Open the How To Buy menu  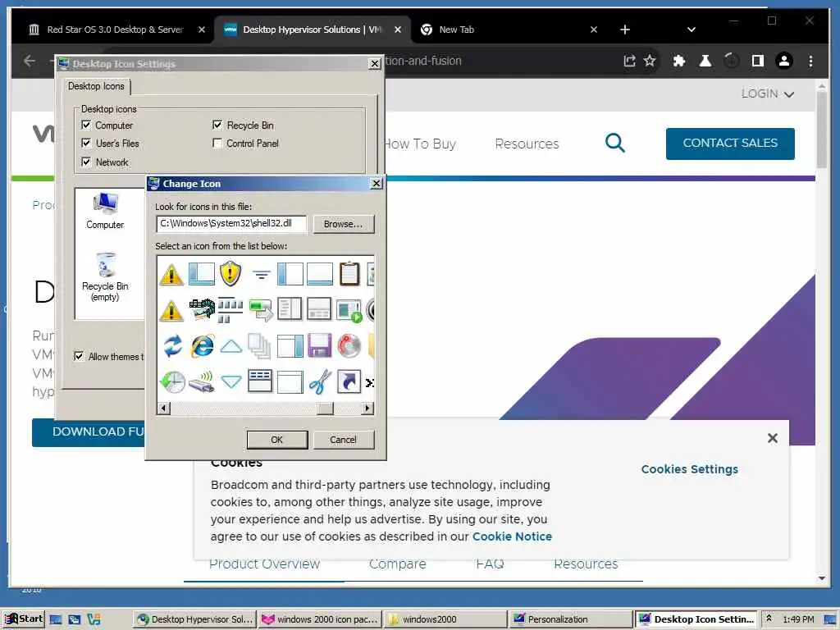point(420,144)
